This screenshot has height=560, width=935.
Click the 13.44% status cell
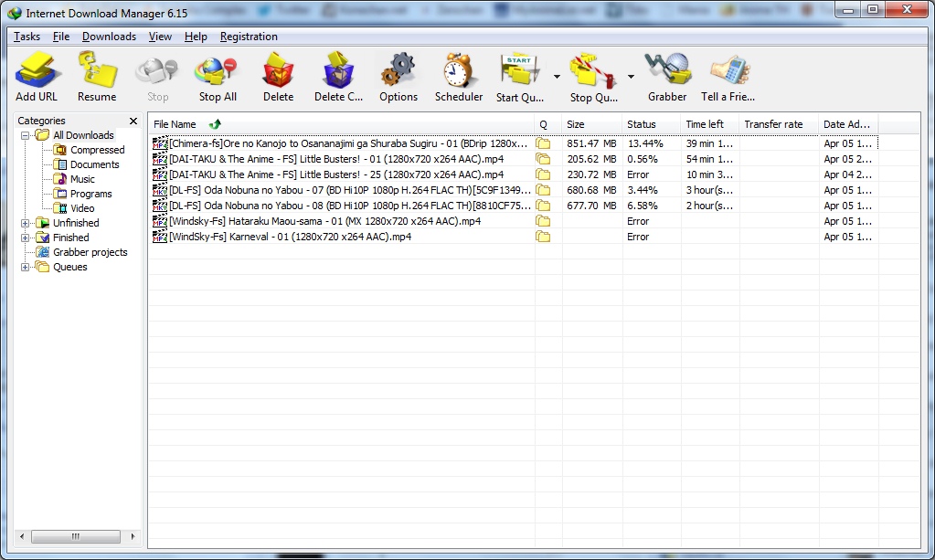click(645, 143)
